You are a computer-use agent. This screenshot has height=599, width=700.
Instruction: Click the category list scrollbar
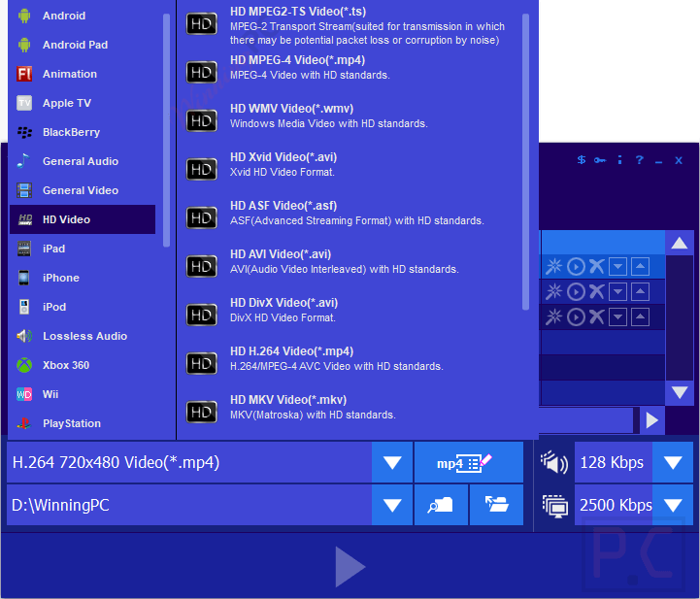[x=167, y=130]
